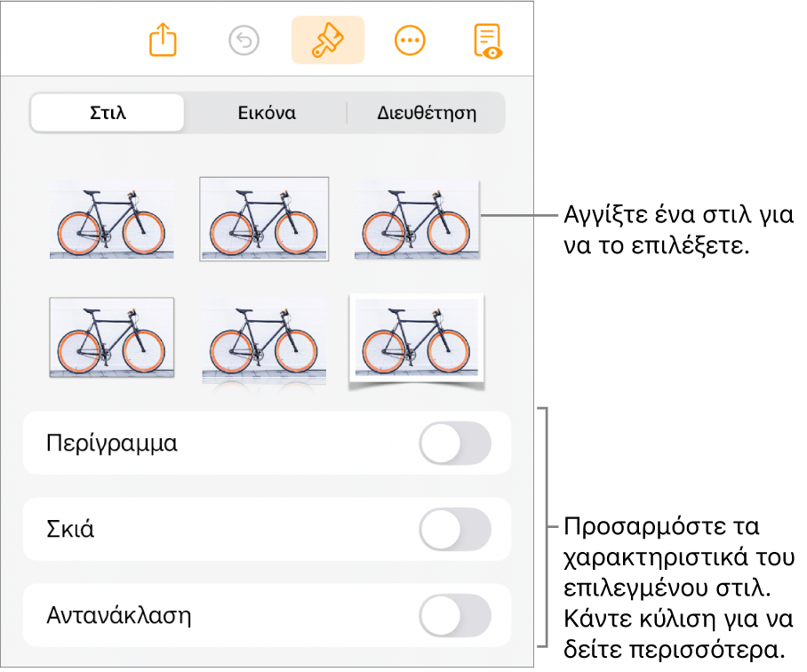Tap the Περίγραμμα row label

click(x=112, y=443)
